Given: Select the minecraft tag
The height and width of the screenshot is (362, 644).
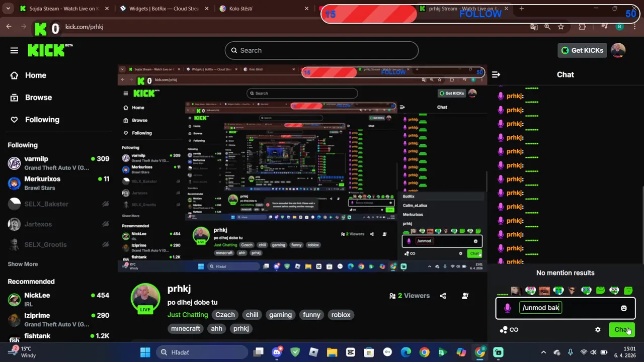Looking at the screenshot, I should point(186,328).
